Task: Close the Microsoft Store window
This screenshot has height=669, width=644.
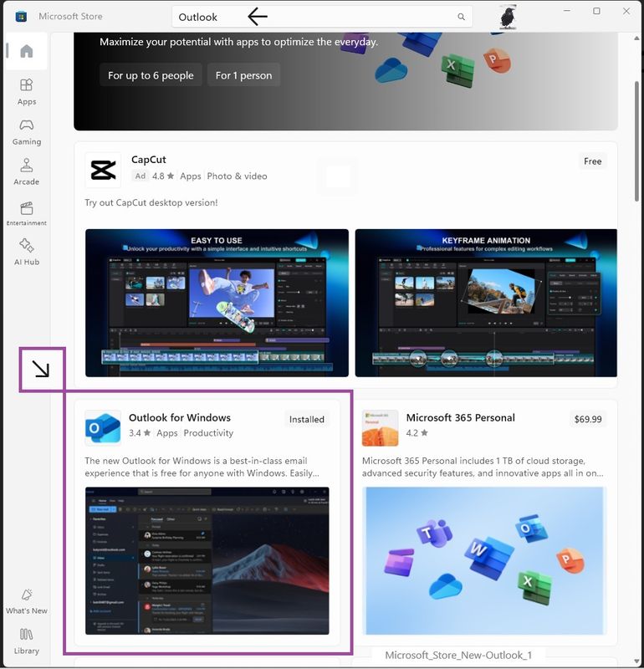Action: (x=626, y=11)
